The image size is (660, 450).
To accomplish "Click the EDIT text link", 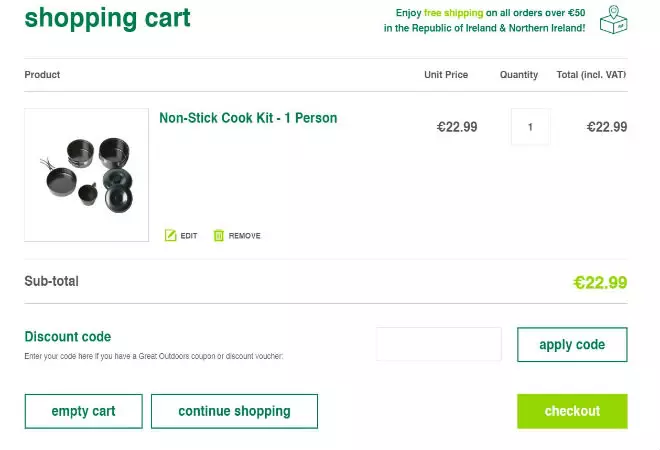I will pos(189,236).
